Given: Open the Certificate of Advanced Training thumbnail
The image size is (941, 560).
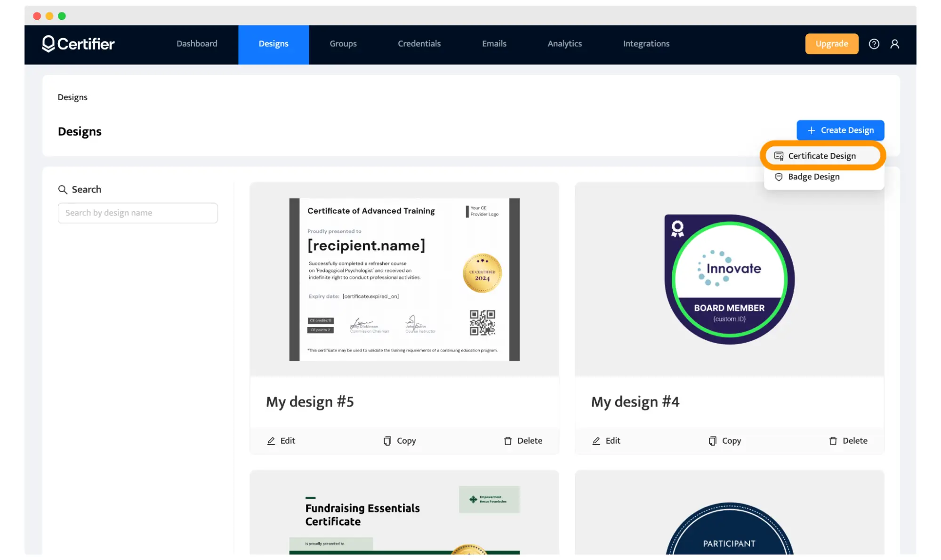Looking at the screenshot, I should click(404, 280).
